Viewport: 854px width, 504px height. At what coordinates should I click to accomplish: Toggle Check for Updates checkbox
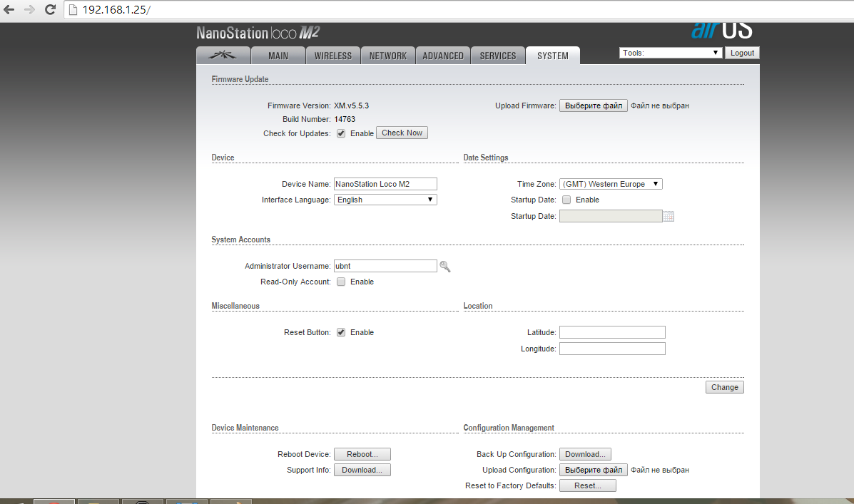point(341,133)
